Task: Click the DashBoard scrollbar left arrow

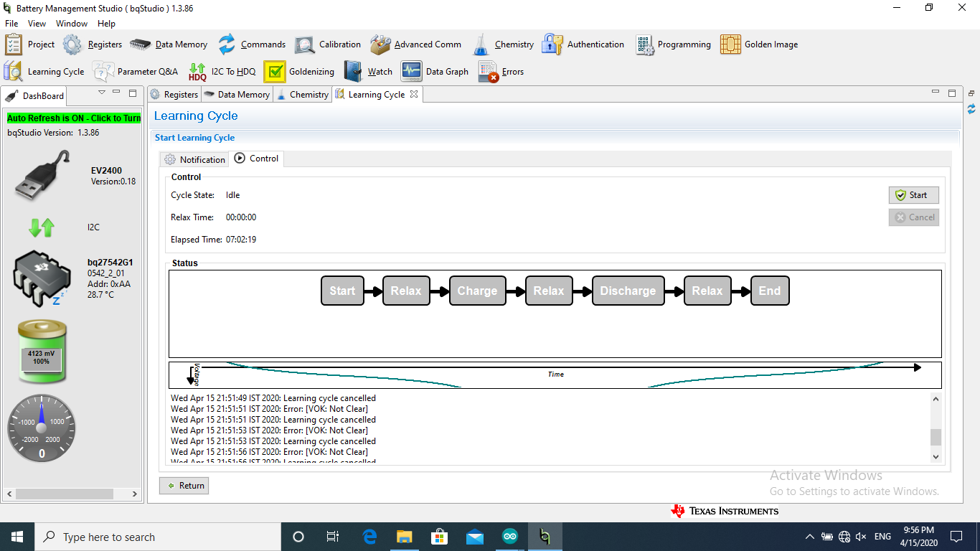Action: (10, 494)
